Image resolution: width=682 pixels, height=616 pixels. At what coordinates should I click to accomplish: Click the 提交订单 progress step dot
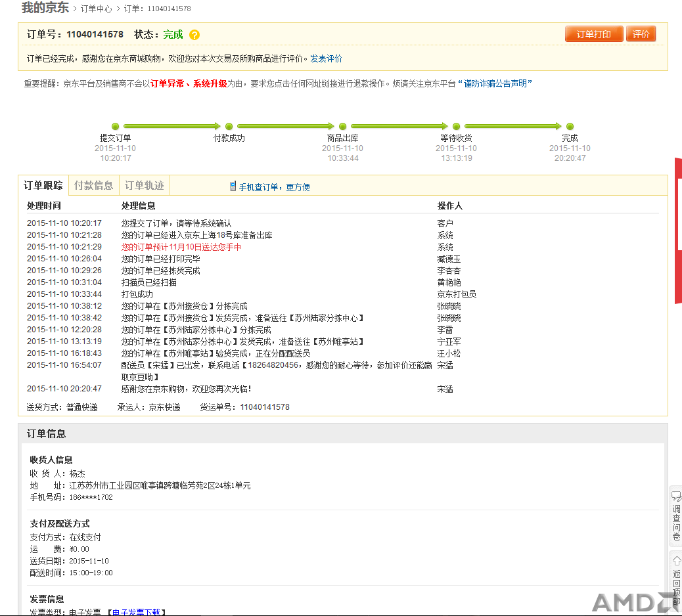[x=115, y=127]
